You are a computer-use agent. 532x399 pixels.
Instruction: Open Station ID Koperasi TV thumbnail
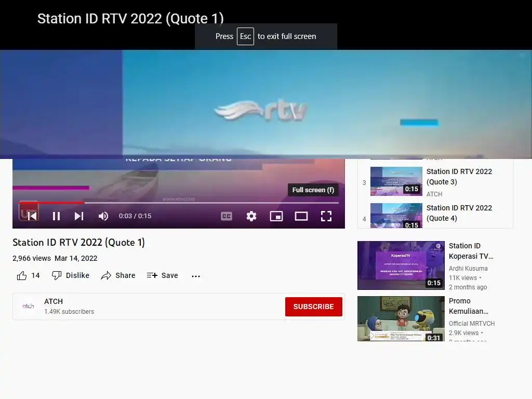pos(401,265)
